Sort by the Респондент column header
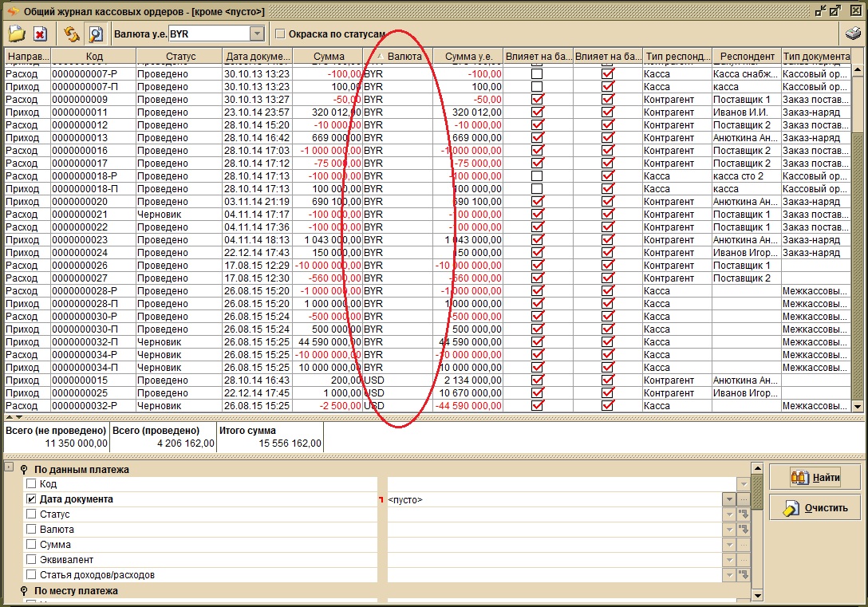The width and height of the screenshot is (868, 607). tap(747, 57)
